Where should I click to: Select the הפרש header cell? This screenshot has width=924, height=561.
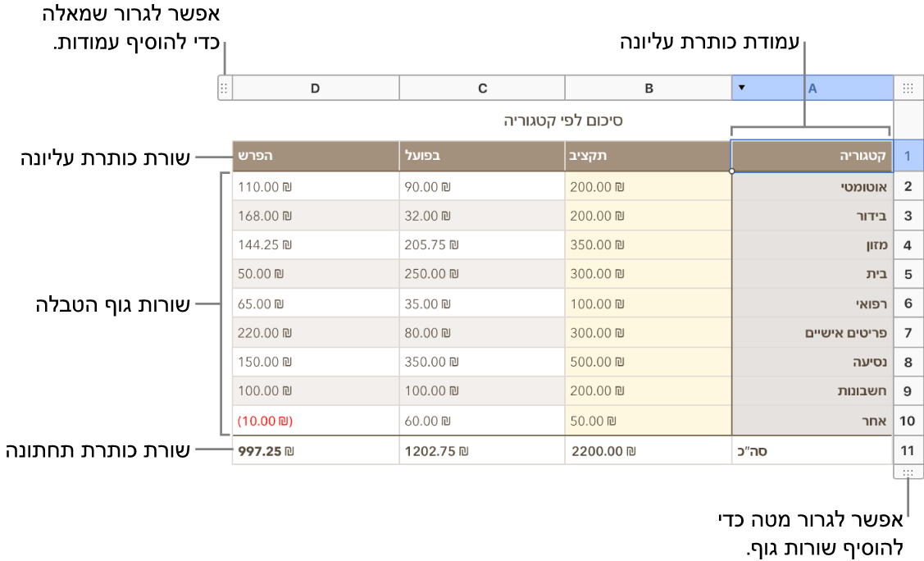(315, 156)
